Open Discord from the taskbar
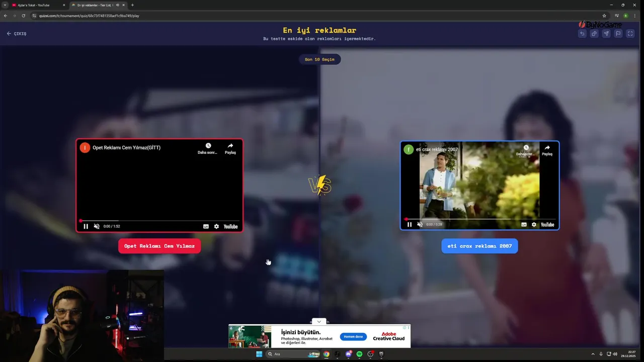This screenshot has height=362, width=644. [349, 354]
